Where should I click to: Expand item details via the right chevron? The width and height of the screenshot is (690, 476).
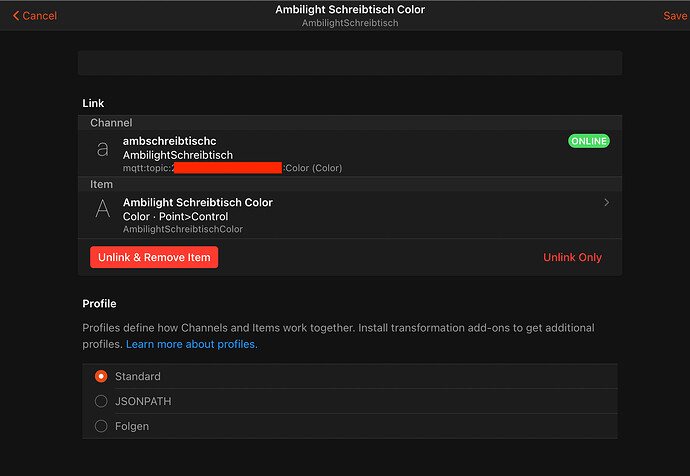click(x=607, y=203)
